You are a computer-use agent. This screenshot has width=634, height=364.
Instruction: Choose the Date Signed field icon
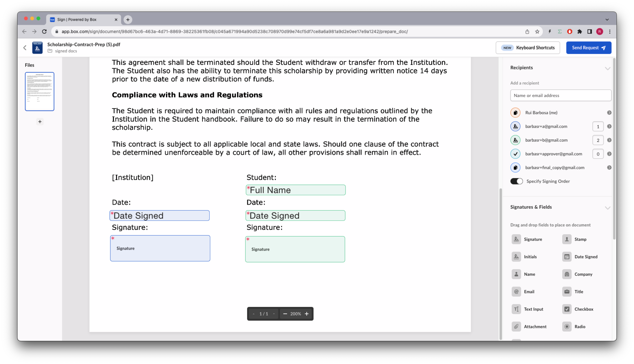pos(567,257)
